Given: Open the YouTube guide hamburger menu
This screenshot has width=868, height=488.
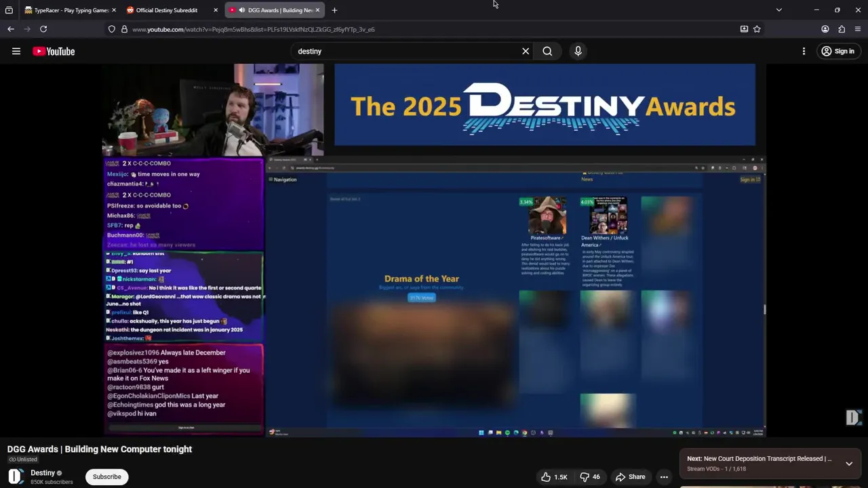Looking at the screenshot, I should pyautogui.click(x=16, y=51).
